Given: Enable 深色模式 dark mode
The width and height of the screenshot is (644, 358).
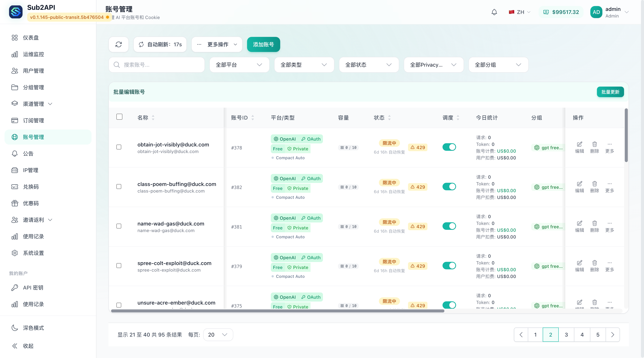Looking at the screenshot, I should 48,328.
